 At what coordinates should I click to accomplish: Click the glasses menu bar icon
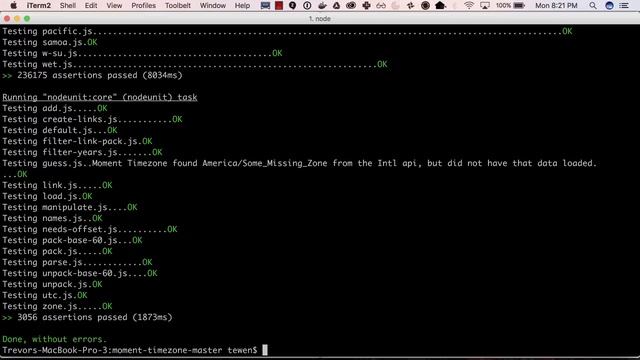point(381,5)
